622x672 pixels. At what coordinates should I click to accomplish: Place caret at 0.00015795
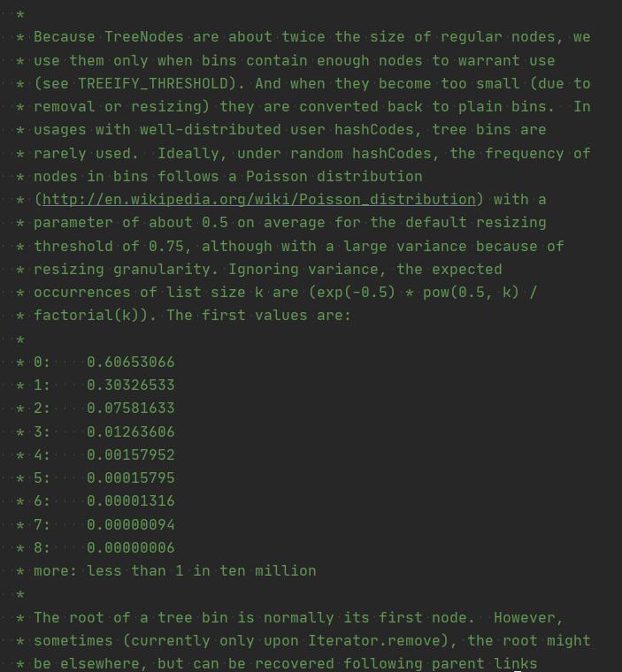pyautogui.click(x=131, y=478)
